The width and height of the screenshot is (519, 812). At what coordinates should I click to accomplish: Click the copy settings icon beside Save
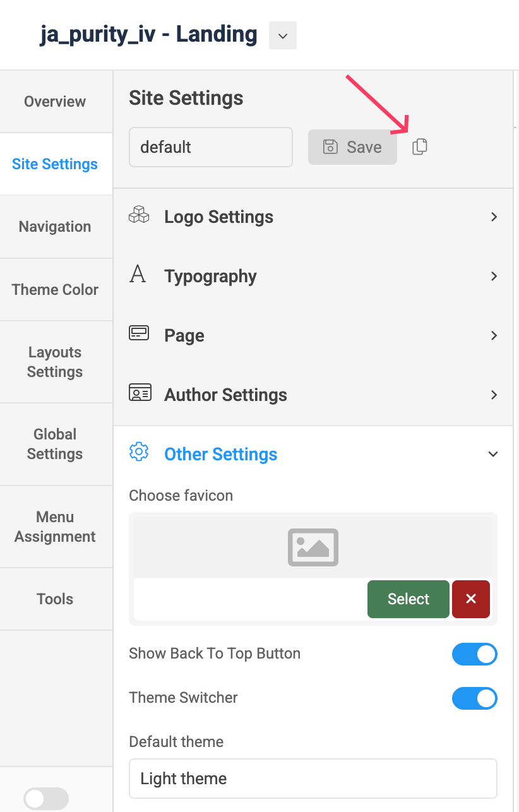pyautogui.click(x=420, y=147)
